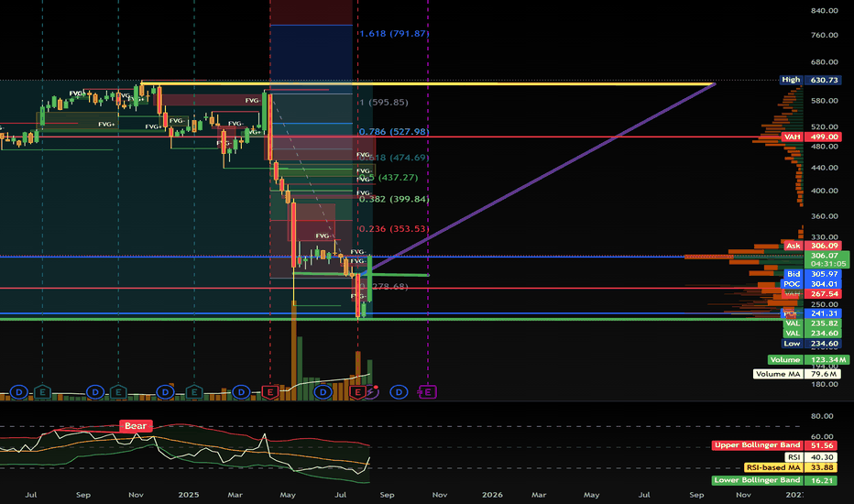Click the current price 306.07 countdown label
Screen dimensions: 854x504
click(827, 259)
